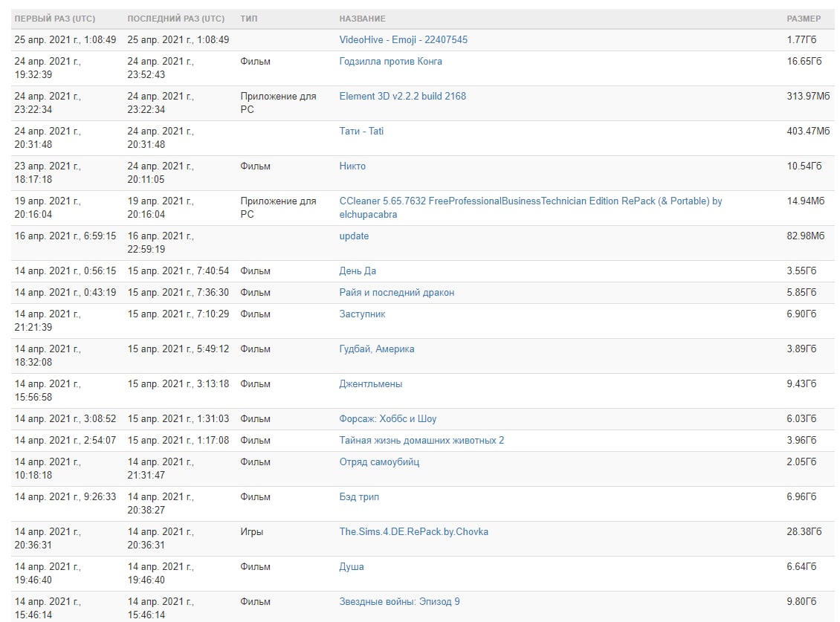
Task: Open the День Да link
Action: click(358, 271)
